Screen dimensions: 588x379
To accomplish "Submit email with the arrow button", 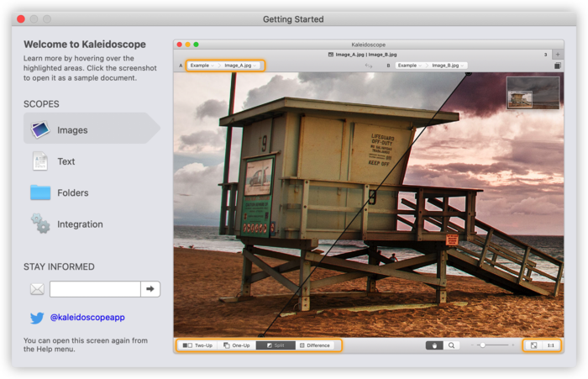I will [x=150, y=289].
